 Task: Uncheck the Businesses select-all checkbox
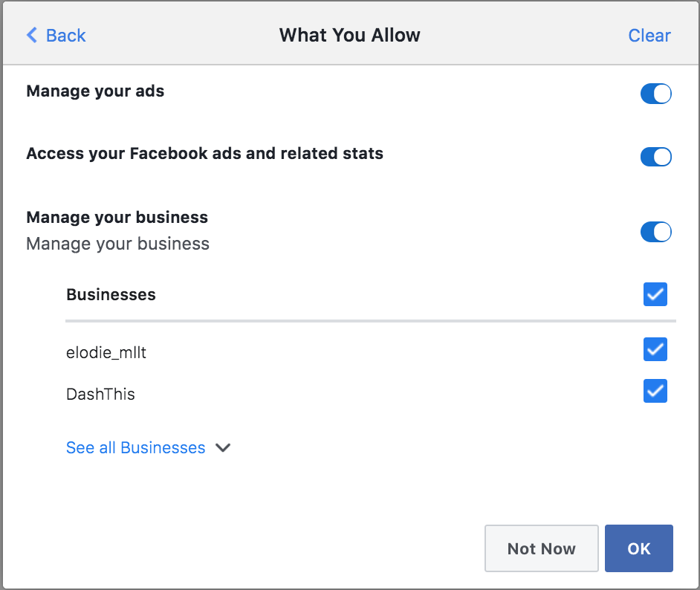[655, 294]
